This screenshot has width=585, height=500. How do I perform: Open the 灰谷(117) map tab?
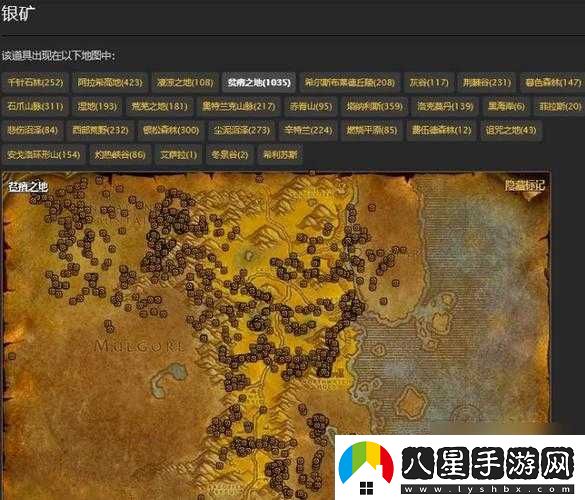click(x=429, y=82)
